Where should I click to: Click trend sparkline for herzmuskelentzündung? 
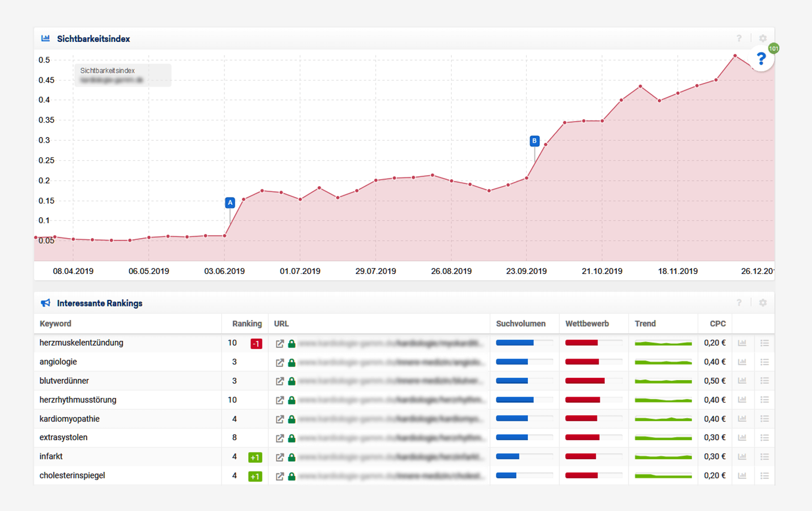click(663, 343)
